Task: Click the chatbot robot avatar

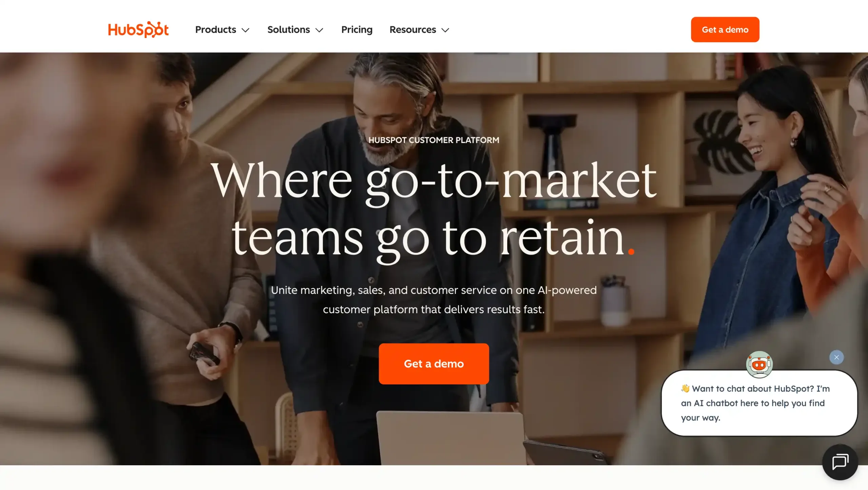Action: pos(759,364)
